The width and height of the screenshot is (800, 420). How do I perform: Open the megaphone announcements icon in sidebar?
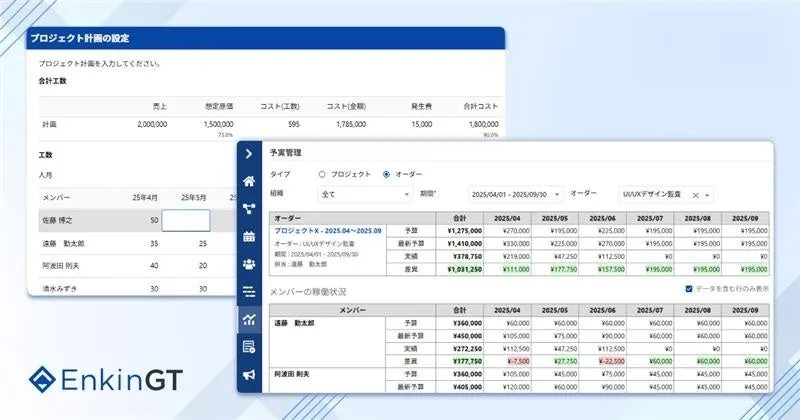tap(249, 375)
